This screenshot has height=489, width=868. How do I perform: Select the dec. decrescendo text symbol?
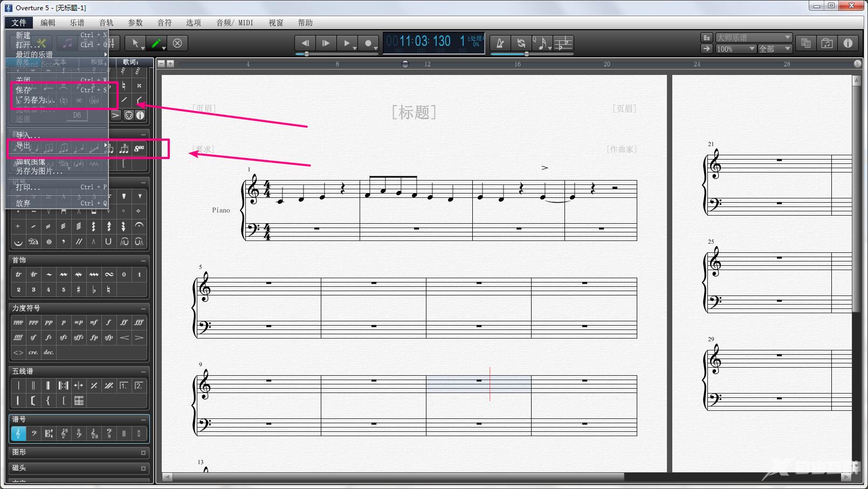tap(49, 353)
